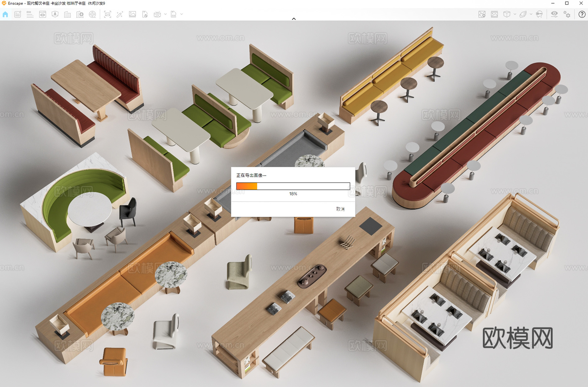The height and width of the screenshot is (387, 588).
Task: Click the Enscape logo in title bar
Action: [4, 3]
